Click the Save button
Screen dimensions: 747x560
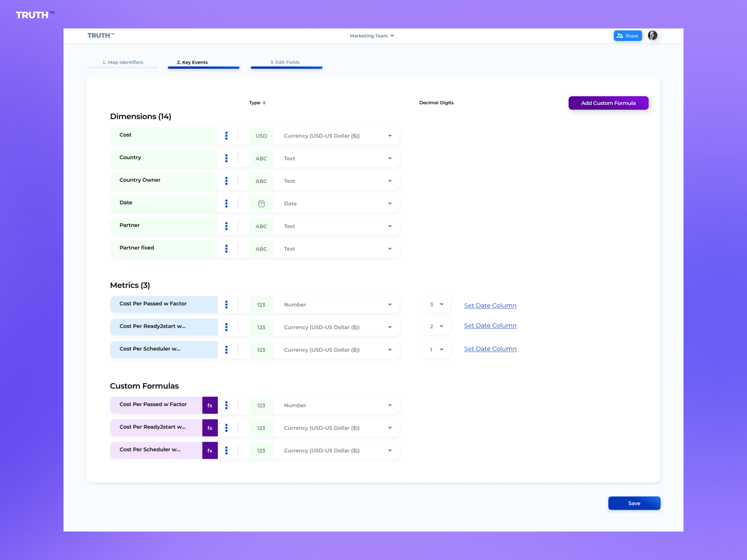[x=634, y=503]
